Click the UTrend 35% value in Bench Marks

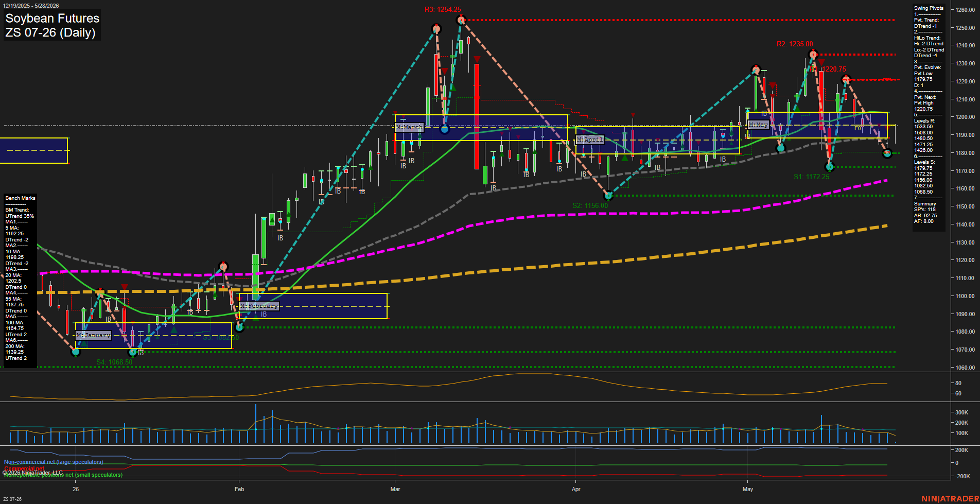(20, 216)
